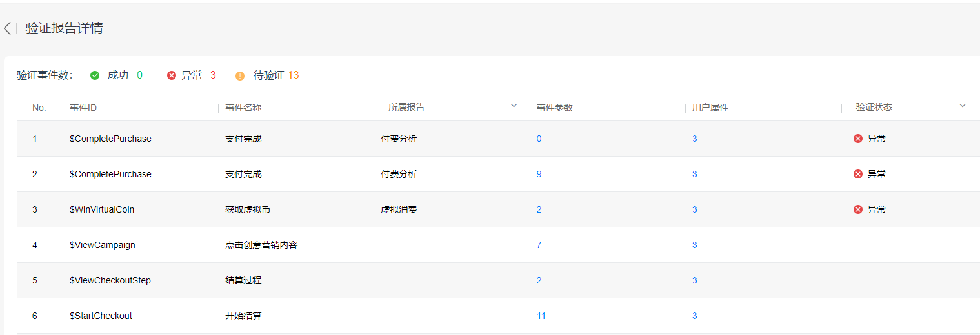The height and width of the screenshot is (335, 980).
Task: Click the abnormal count 3 in summary
Action: pyautogui.click(x=213, y=75)
